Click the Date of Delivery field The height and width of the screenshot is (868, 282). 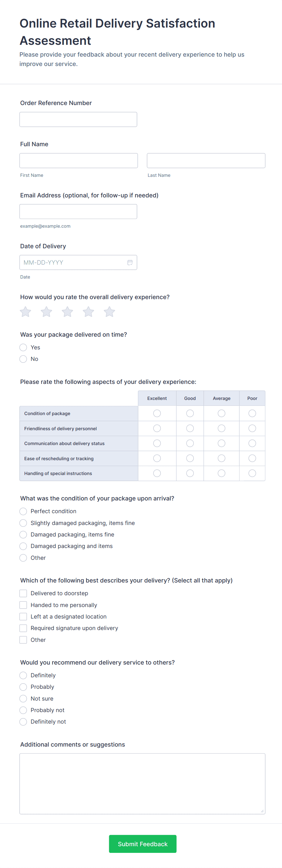coord(72,262)
